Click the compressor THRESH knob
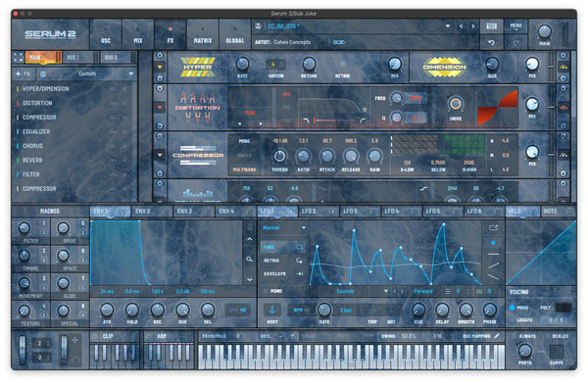The height and width of the screenshot is (383, 588). pos(279,156)
